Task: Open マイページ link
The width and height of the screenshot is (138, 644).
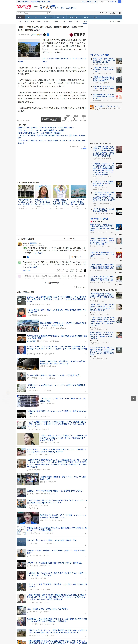Action: click(x=103, y=13)
